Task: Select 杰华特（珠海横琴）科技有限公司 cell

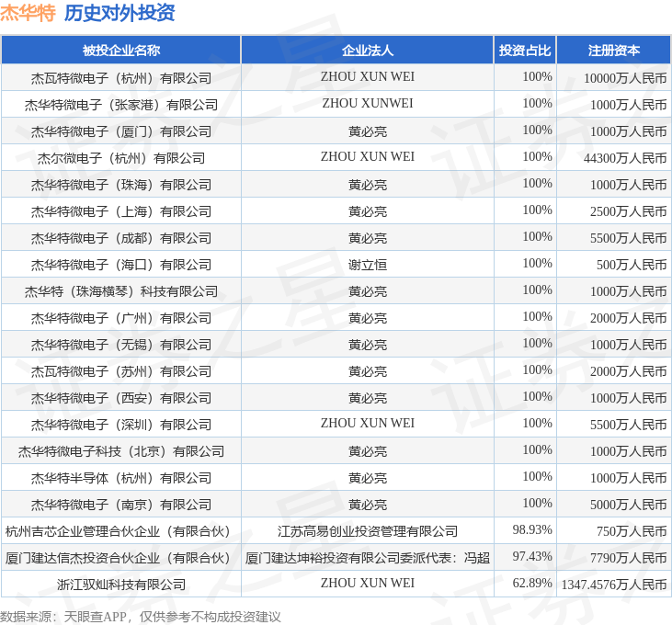Action: click(x=121, y=291)
